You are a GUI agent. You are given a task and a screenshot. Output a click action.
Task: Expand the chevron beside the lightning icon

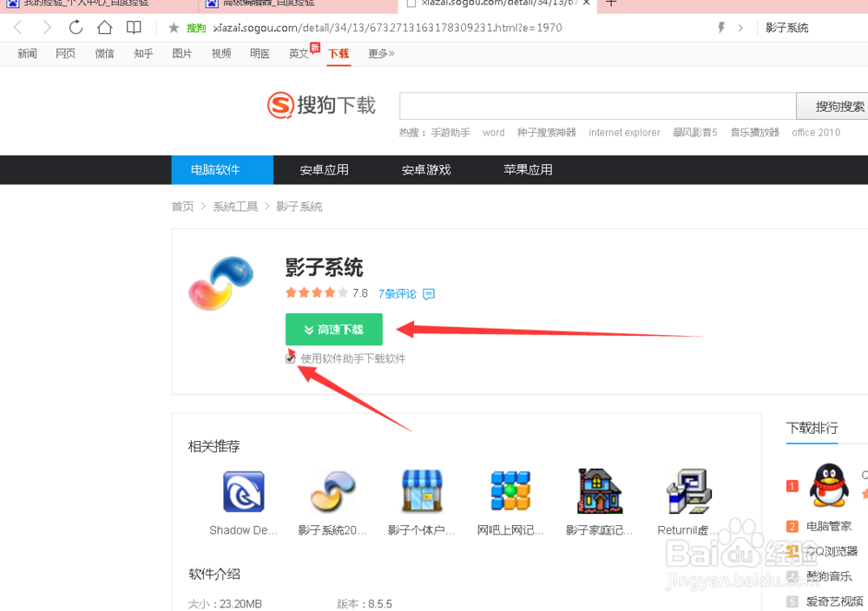[740, 28]
